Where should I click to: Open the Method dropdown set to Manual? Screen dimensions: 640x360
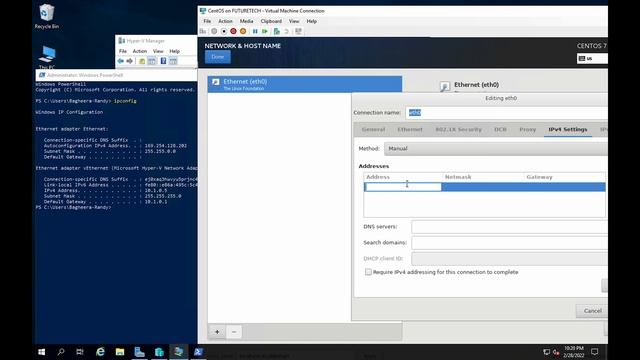pyautogui.click(x=496, y=149)
